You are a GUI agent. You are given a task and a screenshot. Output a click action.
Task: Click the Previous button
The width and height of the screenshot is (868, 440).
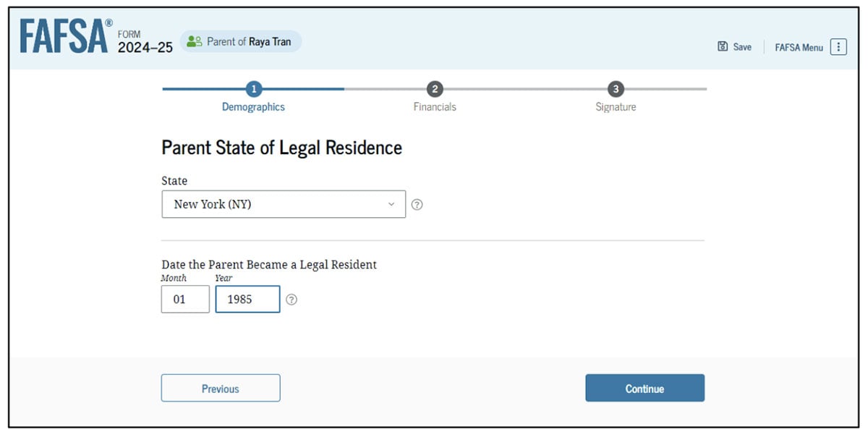pos(221,388)
